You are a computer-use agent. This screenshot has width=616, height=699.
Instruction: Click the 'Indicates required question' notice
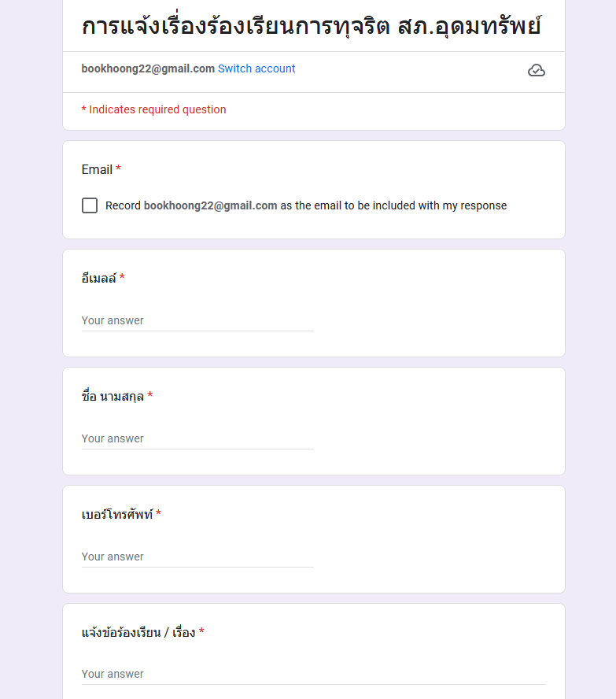[x=154, y=109]
